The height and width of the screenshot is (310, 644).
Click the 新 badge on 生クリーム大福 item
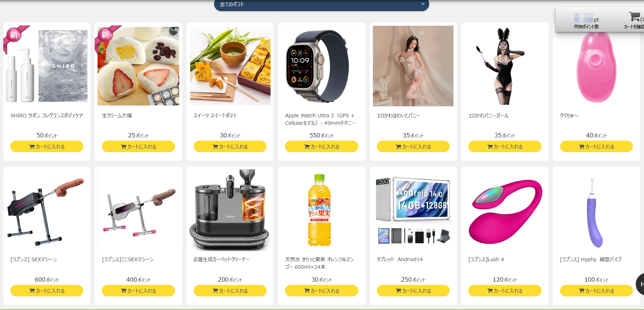point(105,35)
